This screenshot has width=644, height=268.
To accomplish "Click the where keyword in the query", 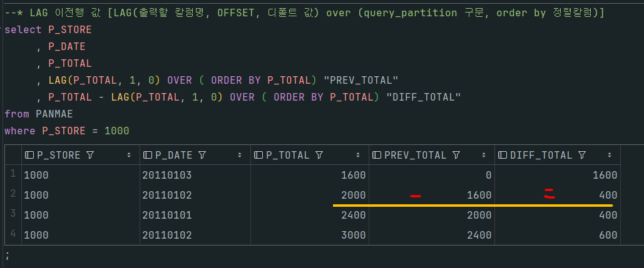I will 20,131.
